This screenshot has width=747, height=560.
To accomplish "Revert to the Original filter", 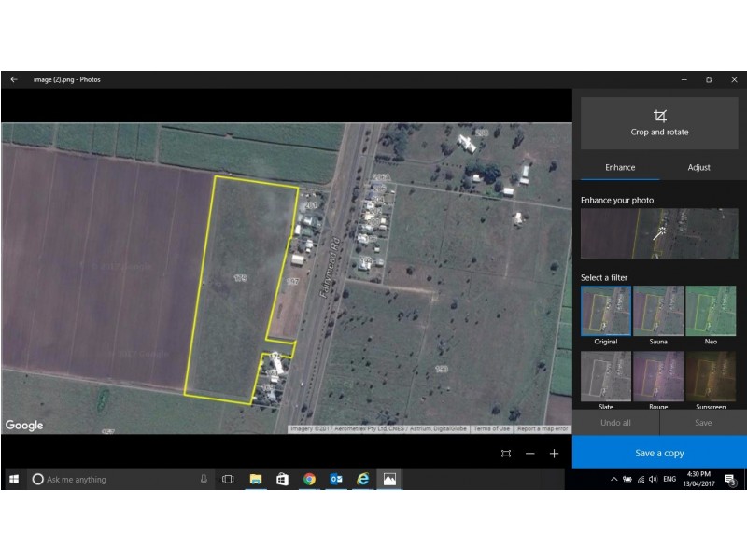I will [x=606, y=311].
